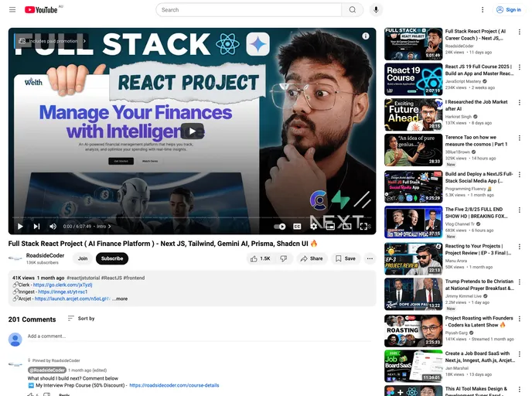Open options menu for Reacting to Your Projects
The height and width of the screenshot is (396, 532).
[519, 247]
